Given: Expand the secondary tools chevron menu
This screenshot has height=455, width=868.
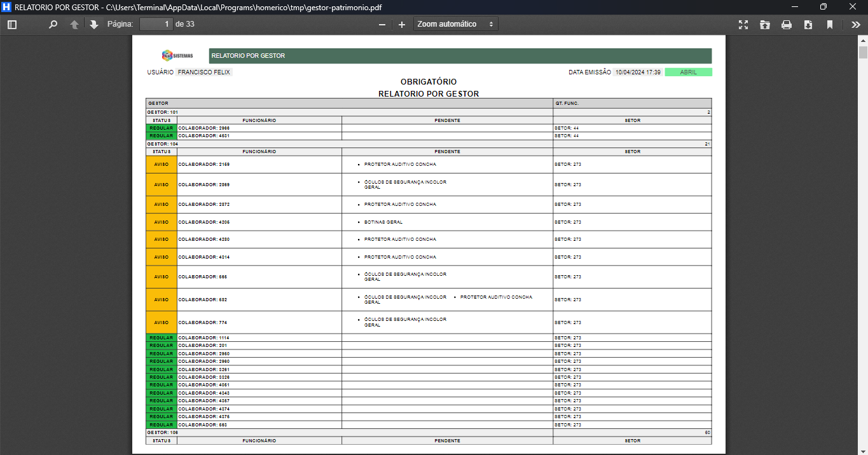Looking at the screenshot, I should (x=855, y=25).
